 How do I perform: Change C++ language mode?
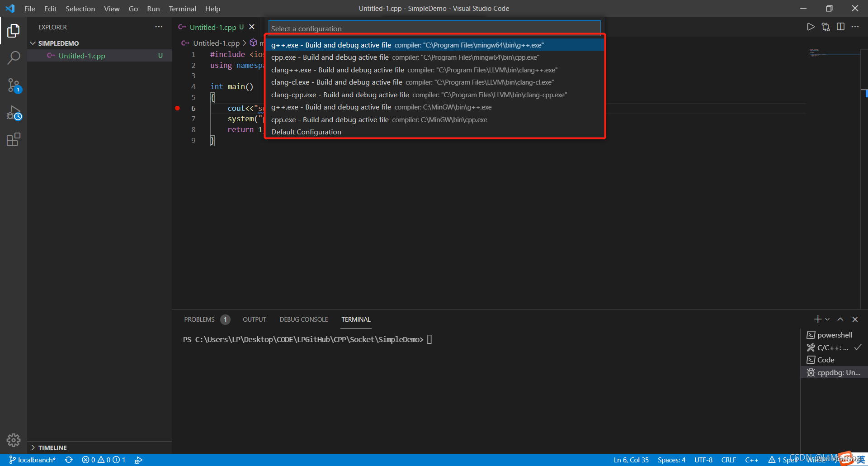751,460
